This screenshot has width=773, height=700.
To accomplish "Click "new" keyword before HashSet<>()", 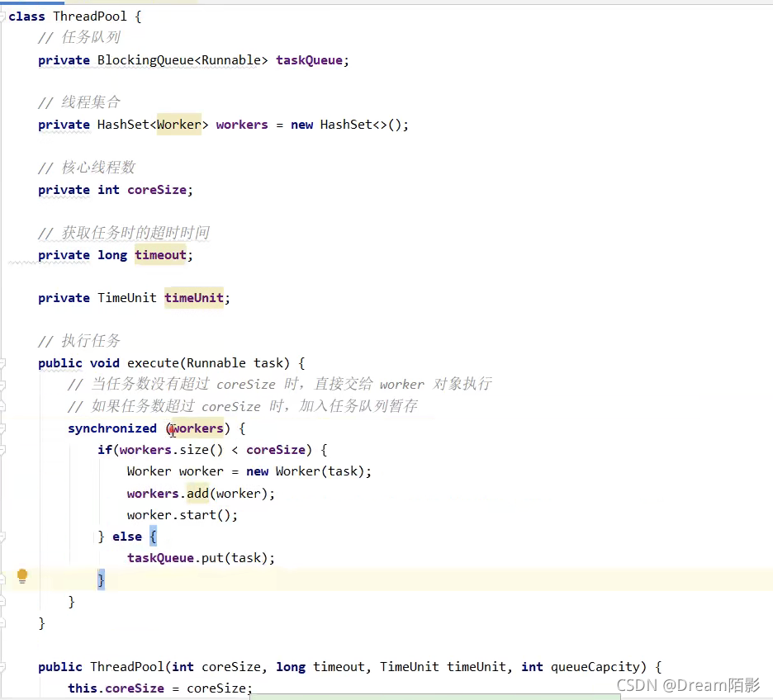I will tap(301, 125).
